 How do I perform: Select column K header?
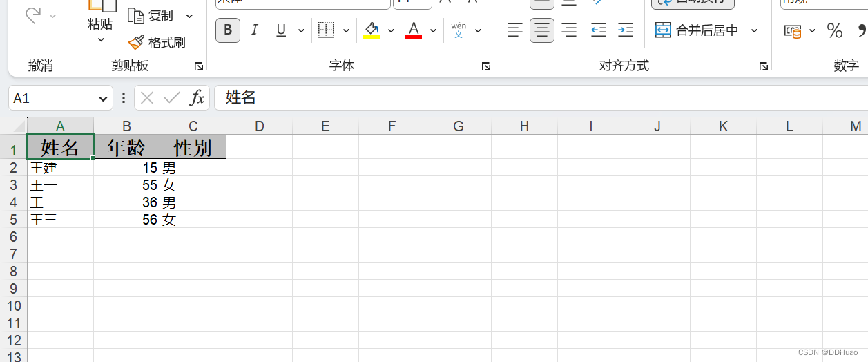click(723, 126)
